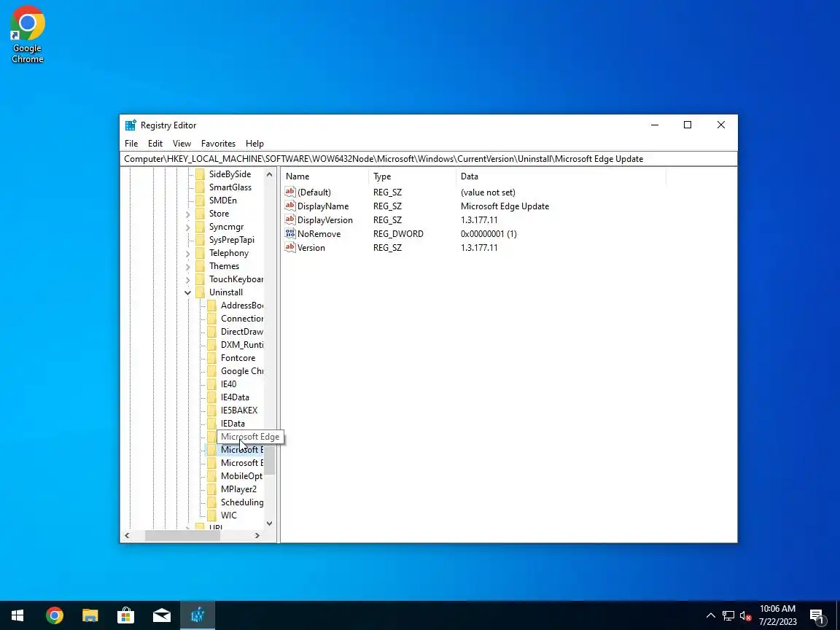Image resolution: width=840 pixels, height=630 pixels.
Task: Click the registry path address bar
Action: pos(429,158)
